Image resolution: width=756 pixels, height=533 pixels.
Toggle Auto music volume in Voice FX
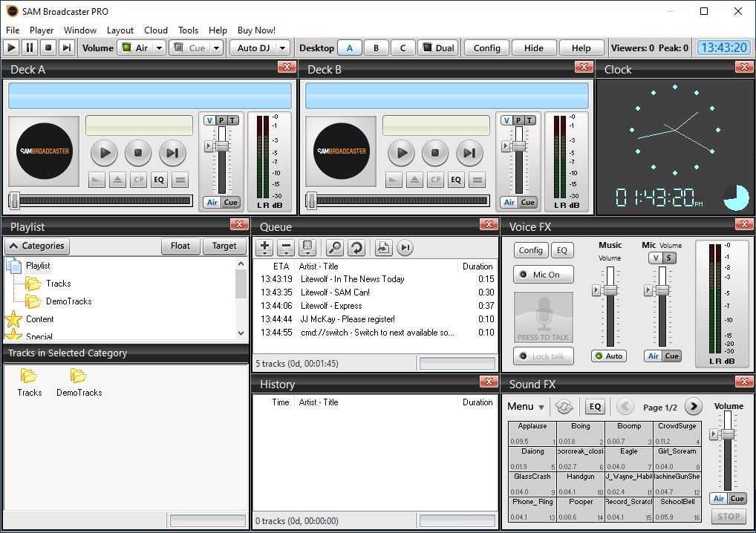pyautogui.click(x=609, y=356)
